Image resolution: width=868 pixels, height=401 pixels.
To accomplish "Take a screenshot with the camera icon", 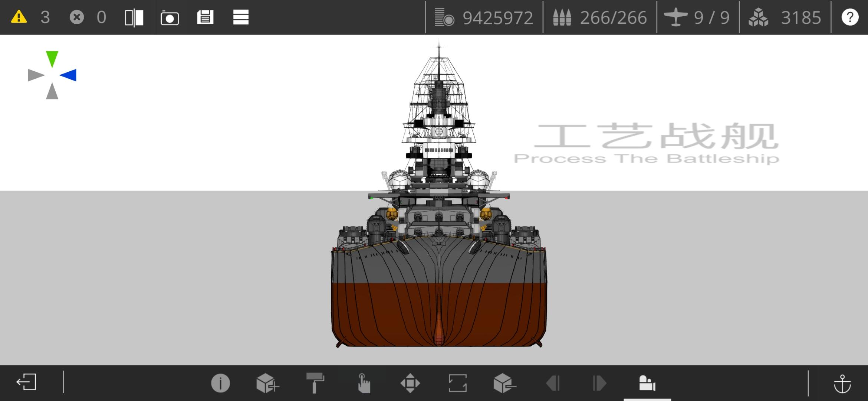I will pyautogui.click(x=170, y=18).
